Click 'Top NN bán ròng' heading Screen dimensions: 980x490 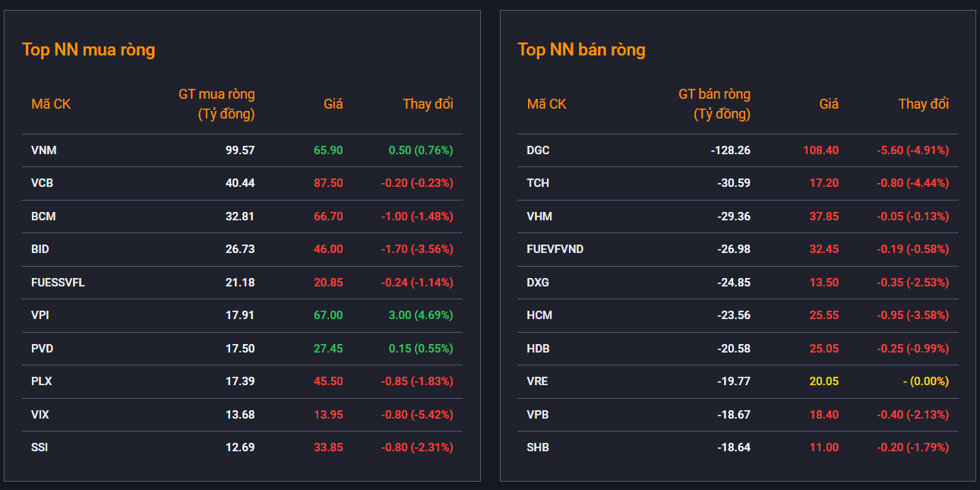pyautogui.click(x=581, y=50)
